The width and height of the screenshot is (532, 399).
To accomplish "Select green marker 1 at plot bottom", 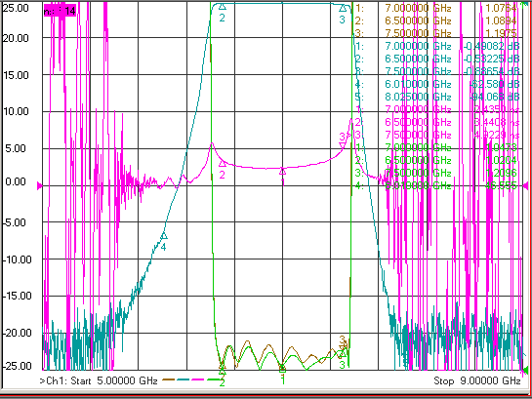I will pyautogui.click(x=282, y=369).
